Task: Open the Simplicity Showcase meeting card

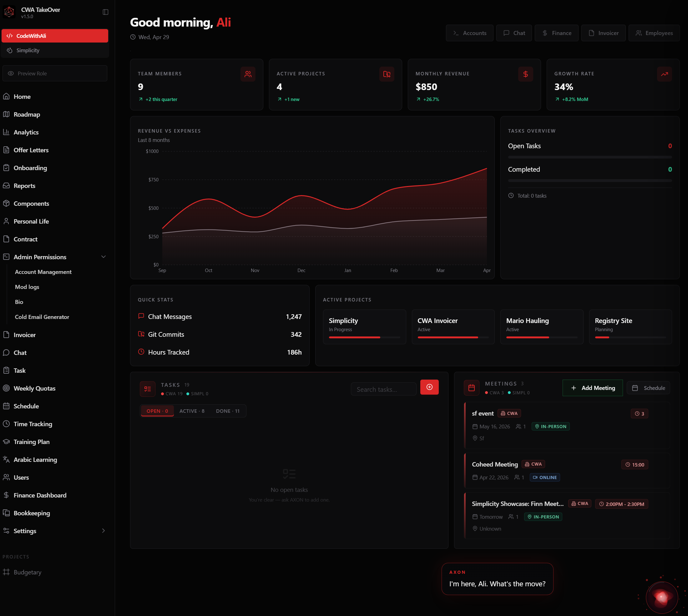Action: 567,516
